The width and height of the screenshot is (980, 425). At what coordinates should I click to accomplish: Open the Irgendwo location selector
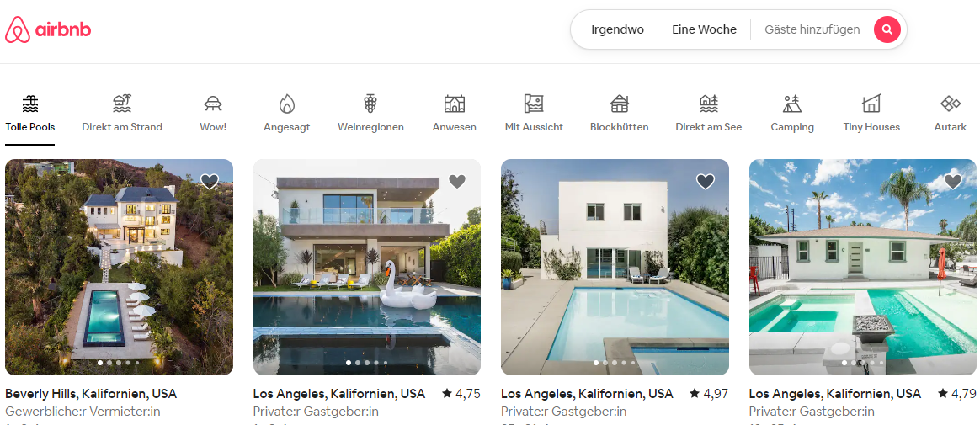tap(617, 29)
